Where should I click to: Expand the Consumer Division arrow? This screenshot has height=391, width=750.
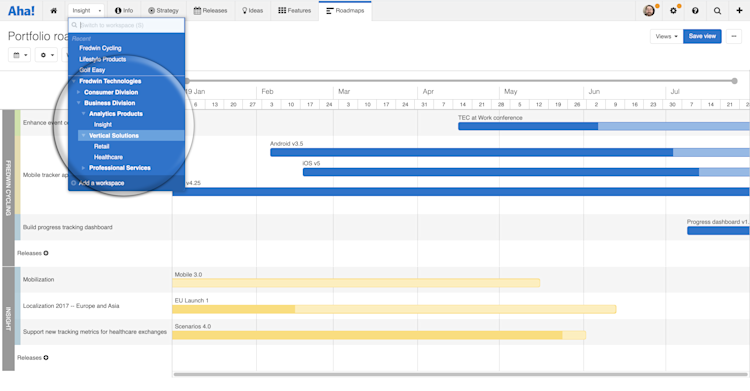pyautogui.click(x=78, y=92)
